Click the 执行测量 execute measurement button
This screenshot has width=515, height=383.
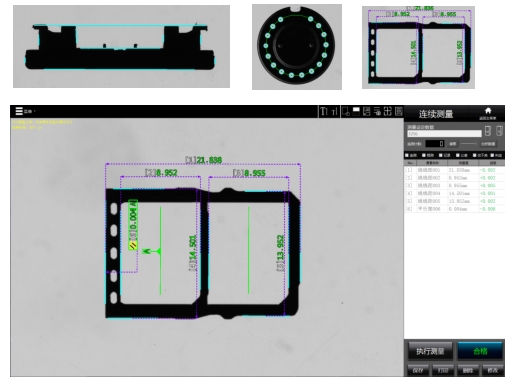click(430, 351)
